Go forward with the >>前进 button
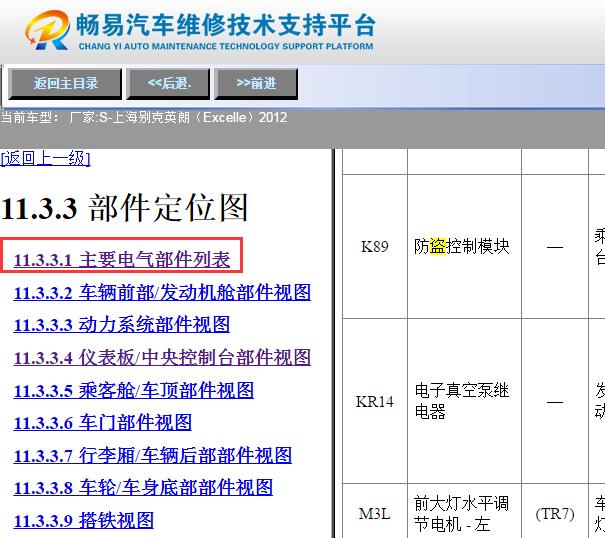 [x=256, y=83]
